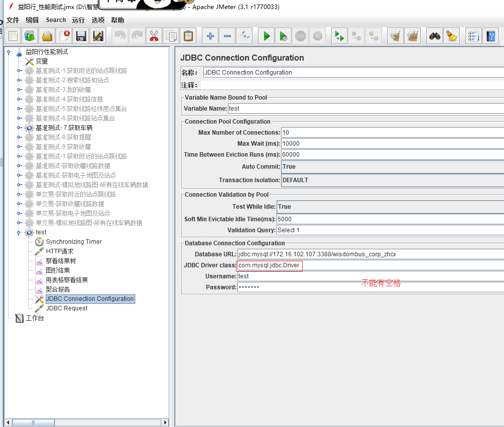This screenshot has width=504, height=427.
Task: Open the Auto Commit dropdown
Action: pyautogui.click(x=392, y=167)
